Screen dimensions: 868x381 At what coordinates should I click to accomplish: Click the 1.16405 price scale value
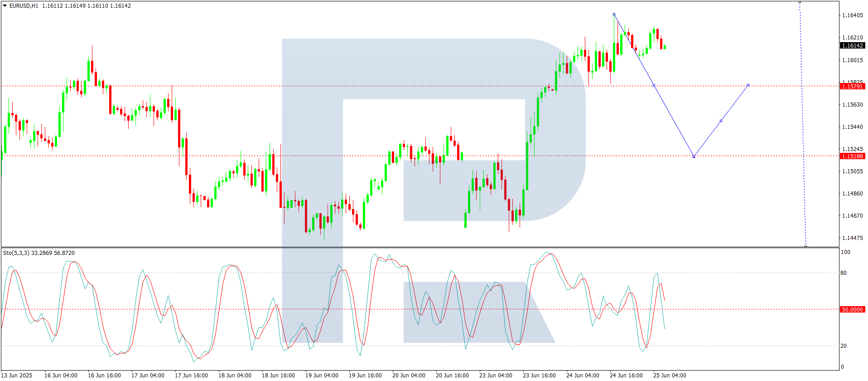coord(852,15)
